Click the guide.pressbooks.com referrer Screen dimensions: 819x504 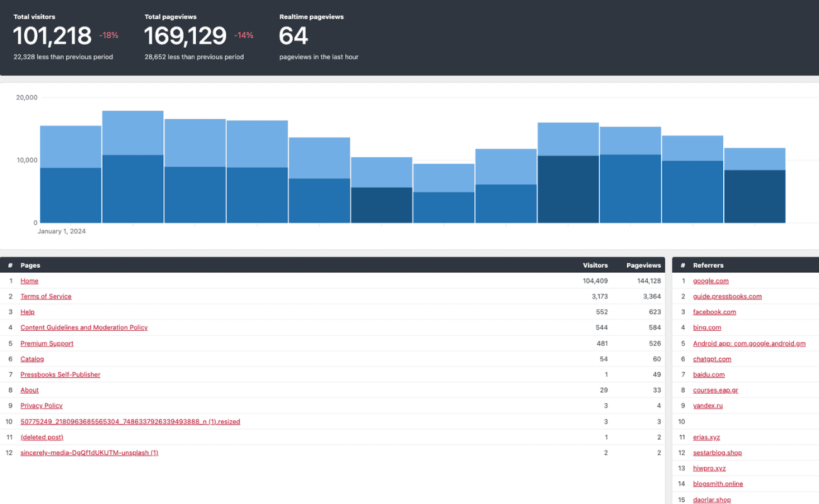(727, 297)
